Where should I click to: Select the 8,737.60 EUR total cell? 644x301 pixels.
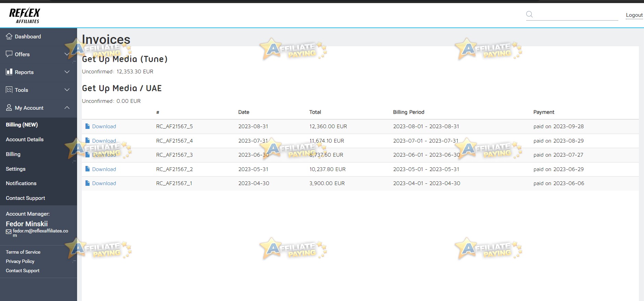326,155
